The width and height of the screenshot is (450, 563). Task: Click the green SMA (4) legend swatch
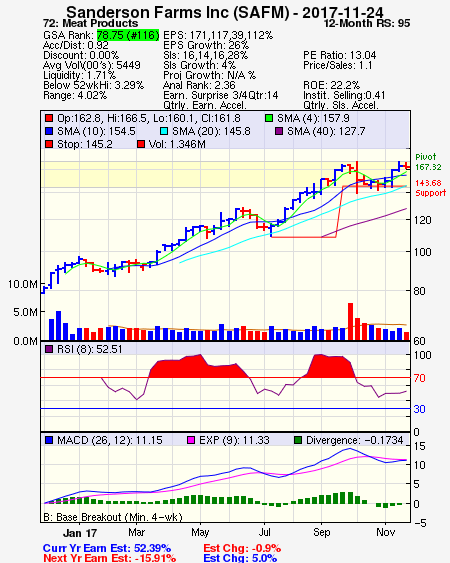point(269,118)
